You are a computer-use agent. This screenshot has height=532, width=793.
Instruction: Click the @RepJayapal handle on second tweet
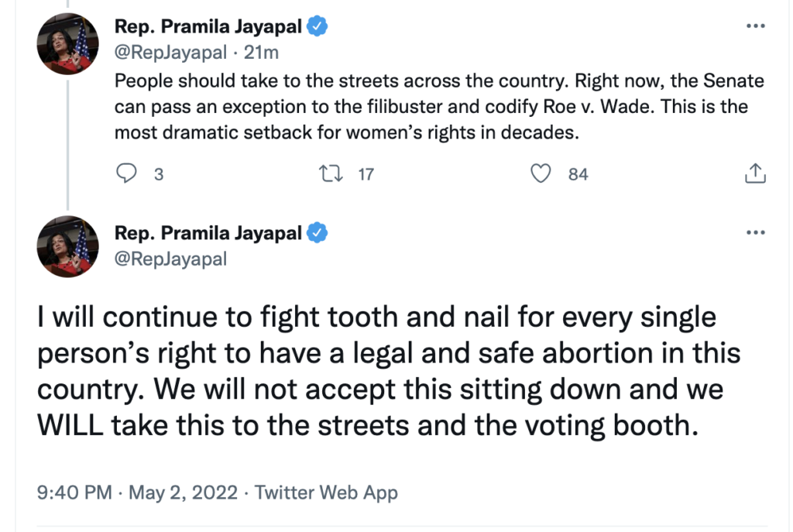170,259
